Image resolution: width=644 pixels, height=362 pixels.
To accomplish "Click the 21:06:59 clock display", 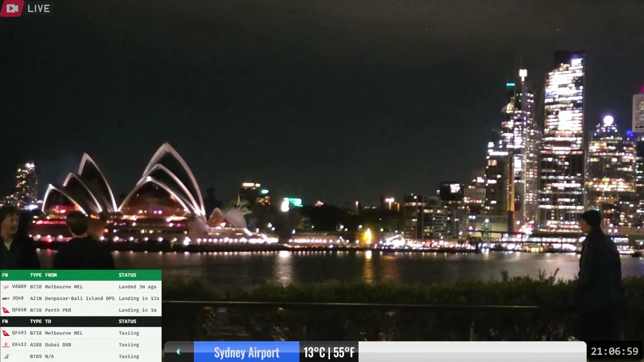I will (x=614, y=351).
